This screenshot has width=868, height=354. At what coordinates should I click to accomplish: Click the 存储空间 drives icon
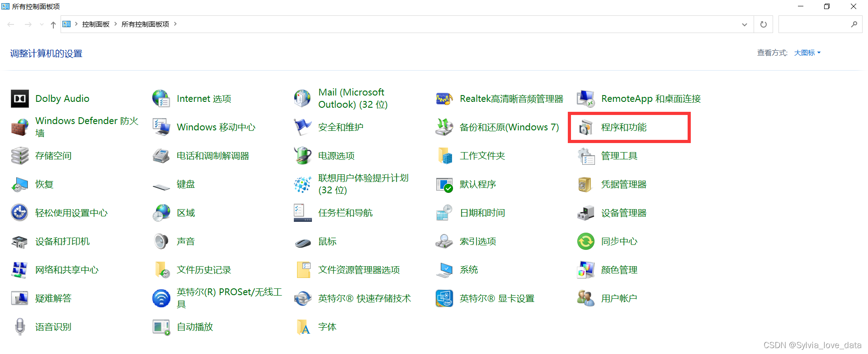point(20,156)
